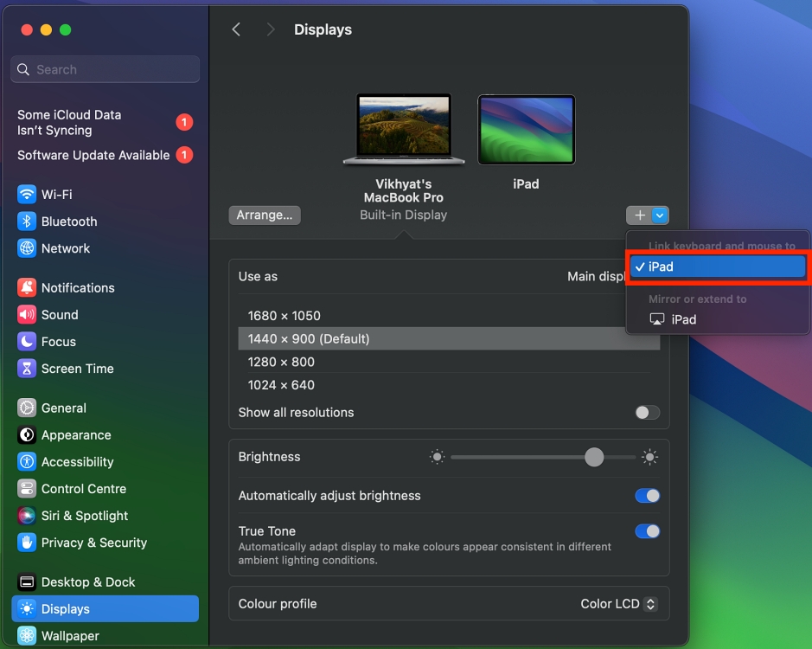Open the Control Centre icon
This screenshot has height=649, width=812.
(x=27, y=489)
